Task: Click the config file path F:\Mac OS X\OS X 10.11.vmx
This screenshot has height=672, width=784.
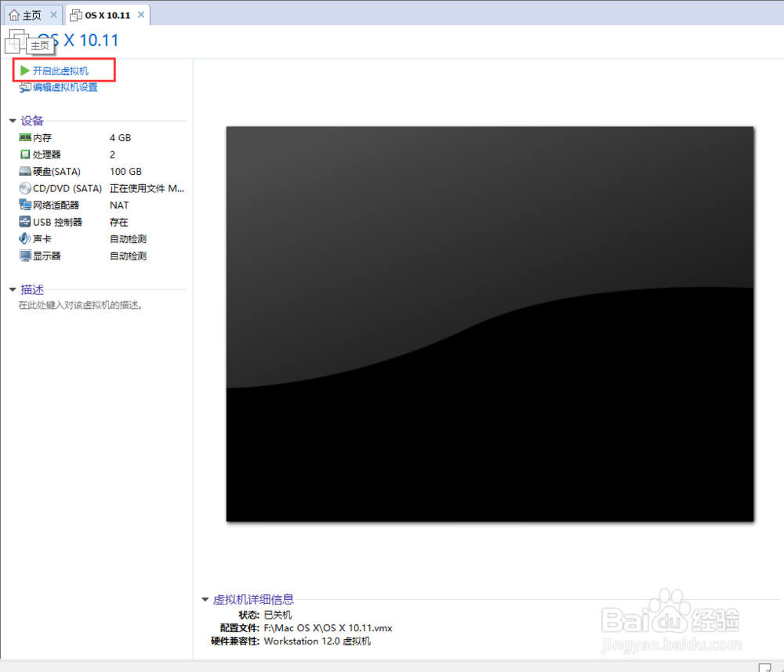Action: point(328,628)
